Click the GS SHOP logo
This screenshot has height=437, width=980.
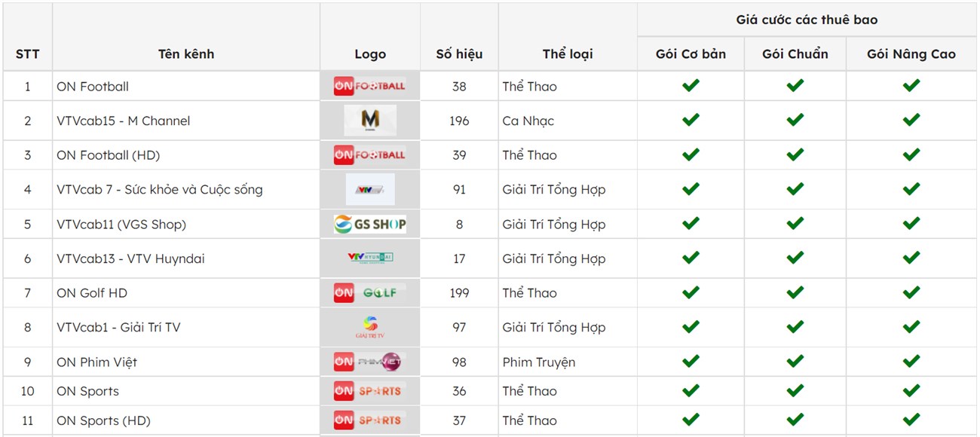(x=369, y=224)
